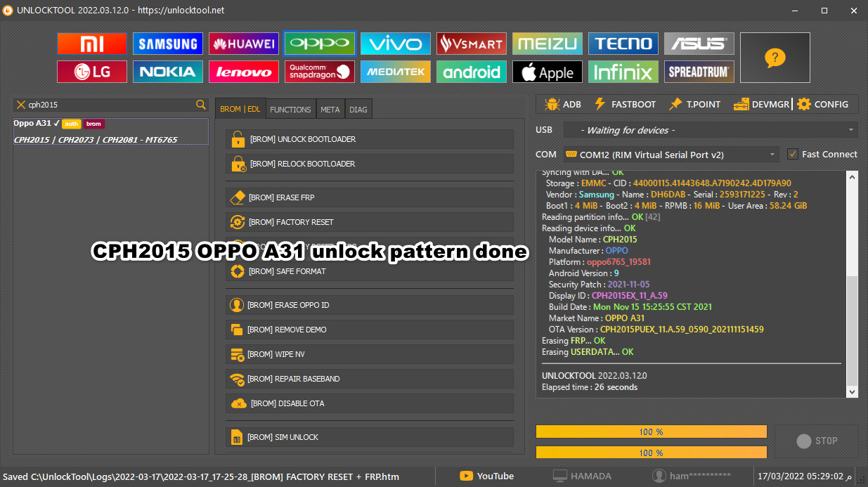Select the OPPO brand icon
868x487 pixels.
pyautogui.click(x=320, y=44)
